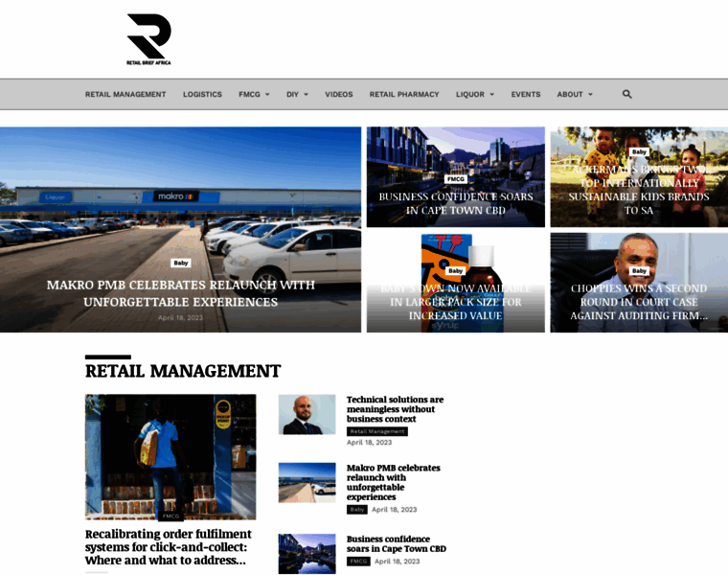Open the search magnifier icon

point(627,94)
